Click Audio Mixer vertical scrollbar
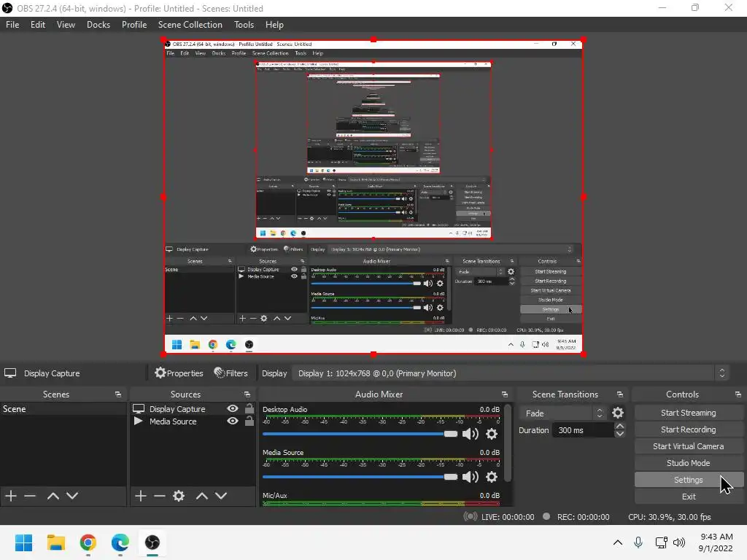This screenshot has width=747, height=560. tap(508, 443)
